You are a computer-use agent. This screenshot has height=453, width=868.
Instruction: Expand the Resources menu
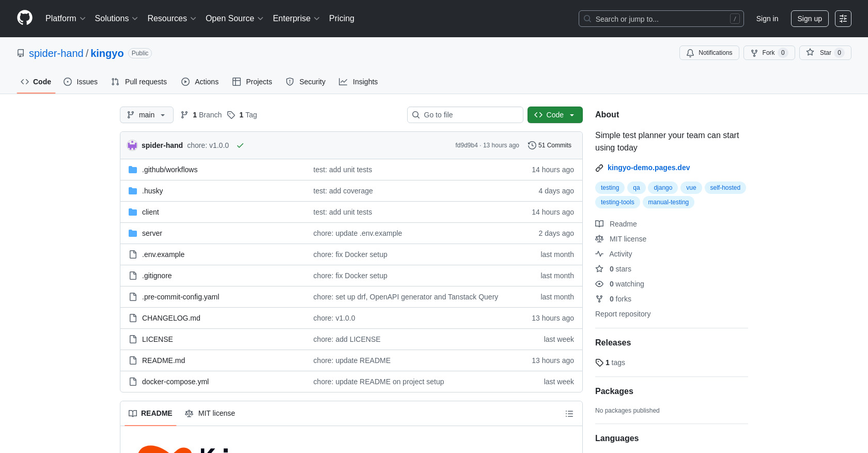click(172, 19)
